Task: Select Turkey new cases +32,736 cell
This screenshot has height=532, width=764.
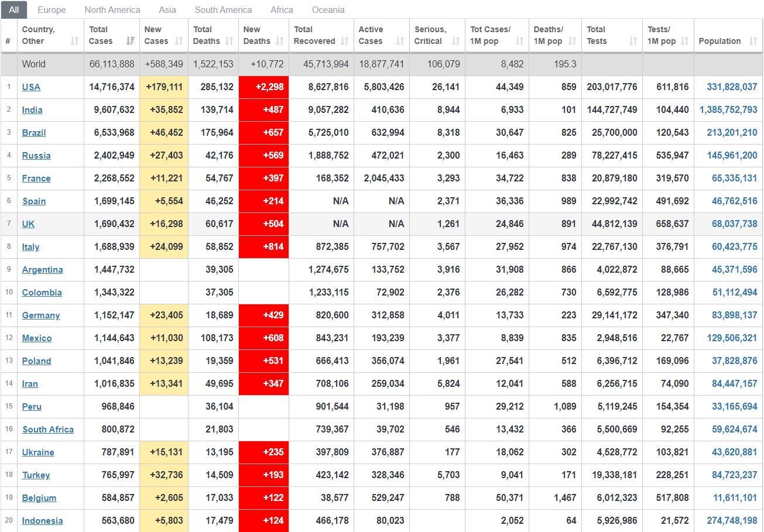Action: tap(164, 475)
